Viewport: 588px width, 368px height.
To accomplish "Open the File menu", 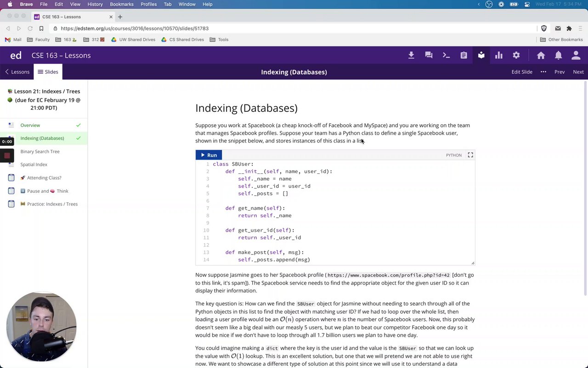I will (44, 4).
